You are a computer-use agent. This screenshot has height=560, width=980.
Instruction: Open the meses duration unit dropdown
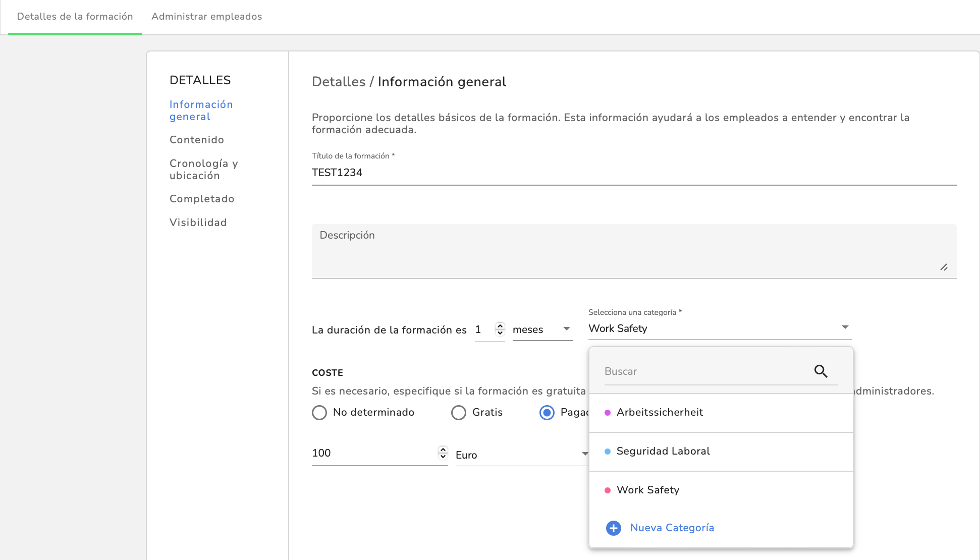click(542, 329)
